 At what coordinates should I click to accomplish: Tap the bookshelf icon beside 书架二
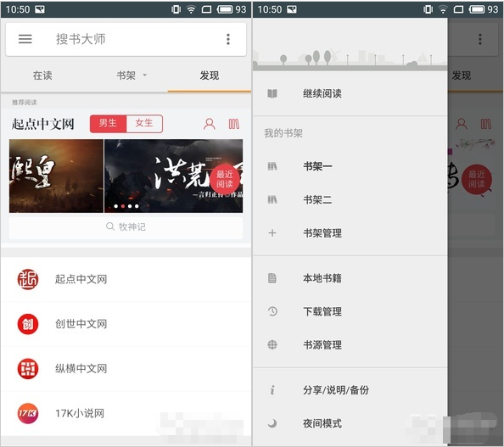272,200
